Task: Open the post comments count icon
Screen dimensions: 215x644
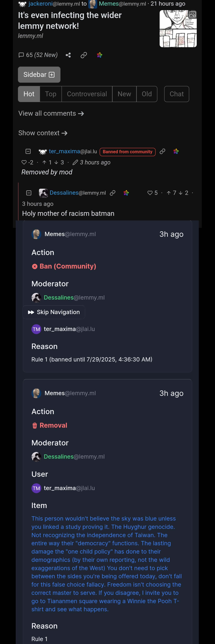Action: coord(21,55)
